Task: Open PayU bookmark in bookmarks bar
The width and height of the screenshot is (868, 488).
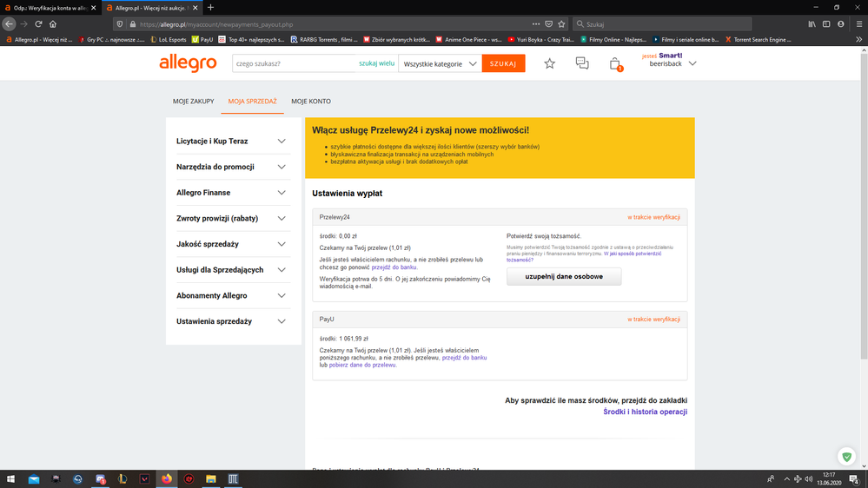Action: [x=202, y=39]
